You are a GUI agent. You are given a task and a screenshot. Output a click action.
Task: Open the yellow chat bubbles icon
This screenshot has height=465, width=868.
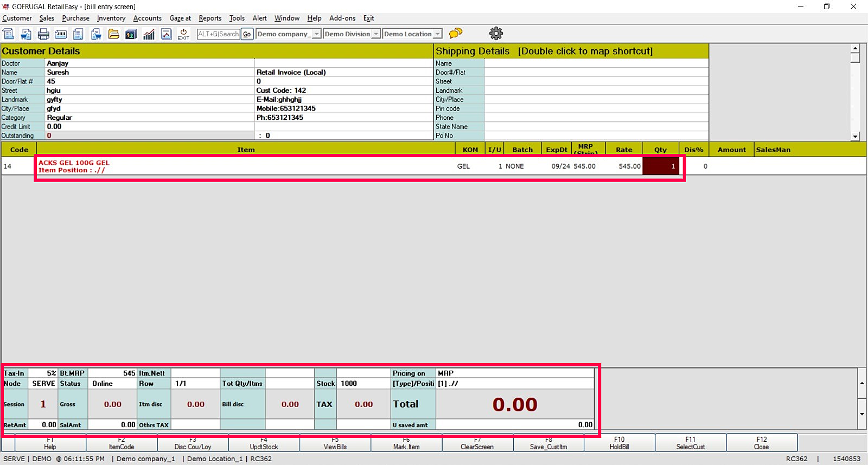point(456,34)
